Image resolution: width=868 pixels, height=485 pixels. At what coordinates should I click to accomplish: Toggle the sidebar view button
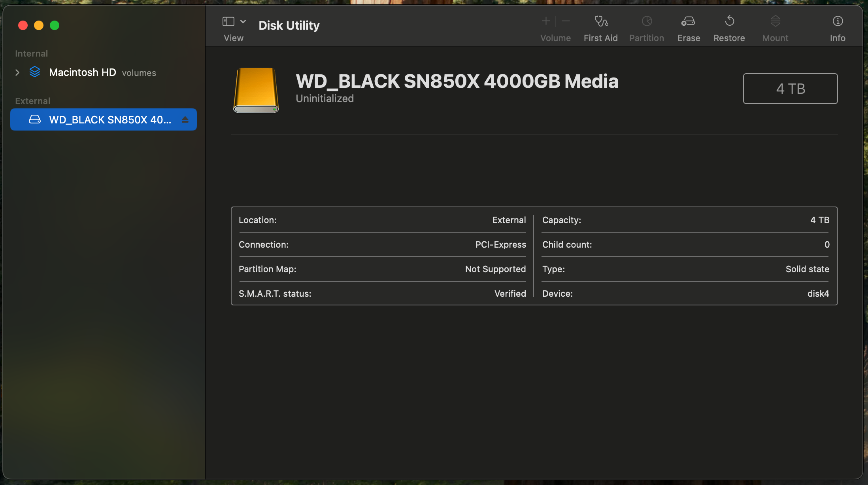(228, 21)
